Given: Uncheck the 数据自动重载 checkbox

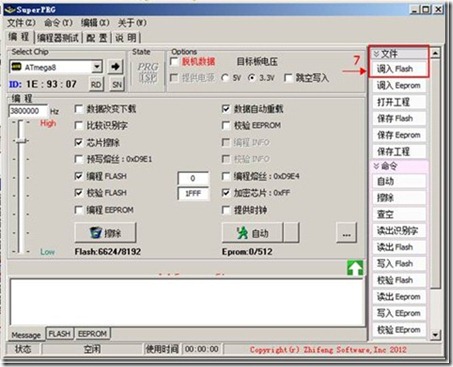Looking at the screenshot, I should 226,109.
